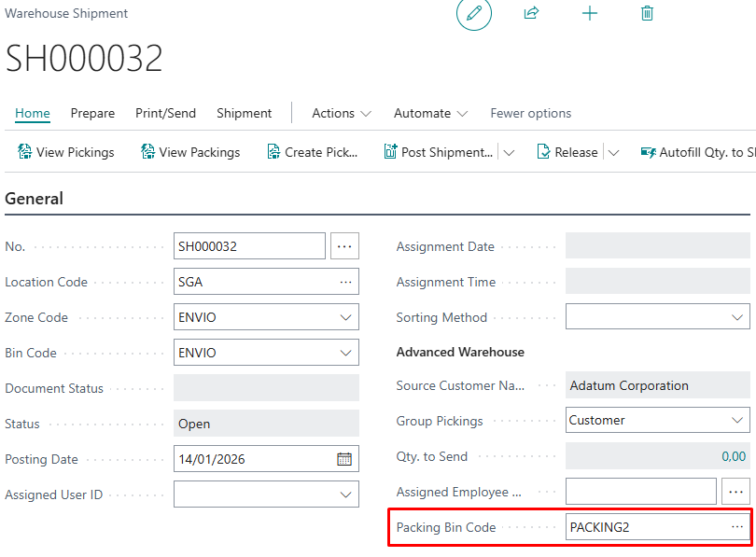Open the Actions menu

(x=342, y=113)
